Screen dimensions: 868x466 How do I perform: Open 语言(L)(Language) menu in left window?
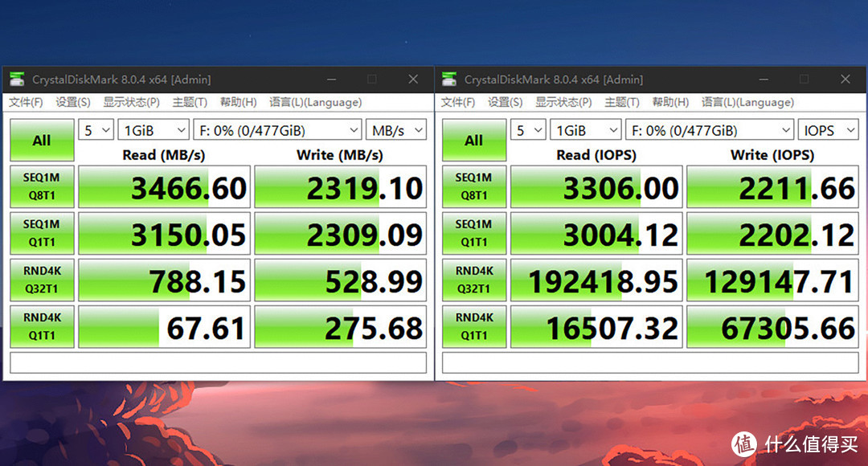316,102
